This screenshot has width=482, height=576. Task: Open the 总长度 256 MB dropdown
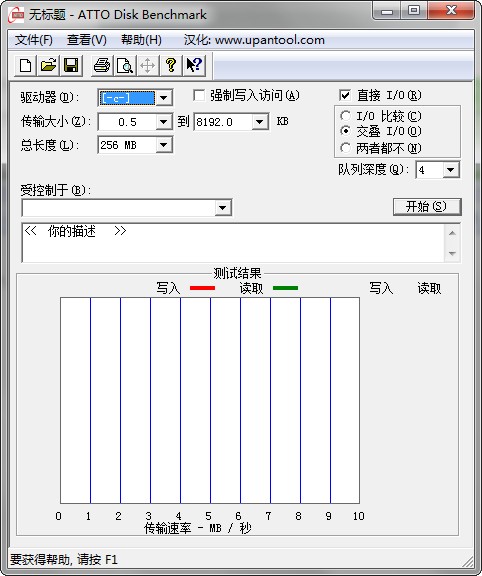pyautogui.click(x=163, y=145)
